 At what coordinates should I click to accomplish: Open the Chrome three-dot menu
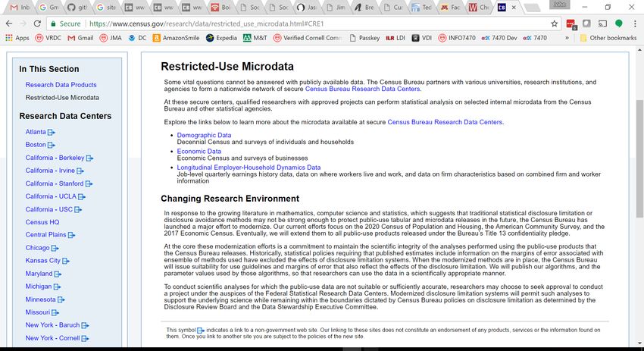click(x=635, y=24)
